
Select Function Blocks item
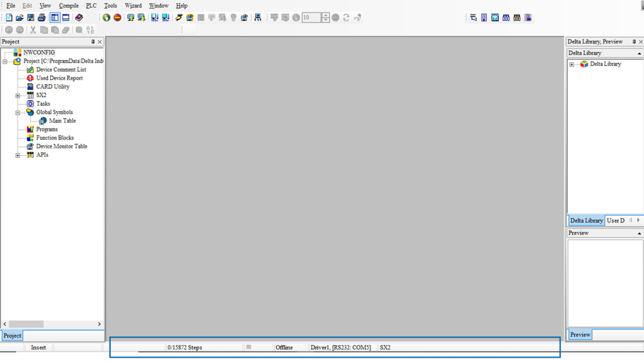(55, 138)
